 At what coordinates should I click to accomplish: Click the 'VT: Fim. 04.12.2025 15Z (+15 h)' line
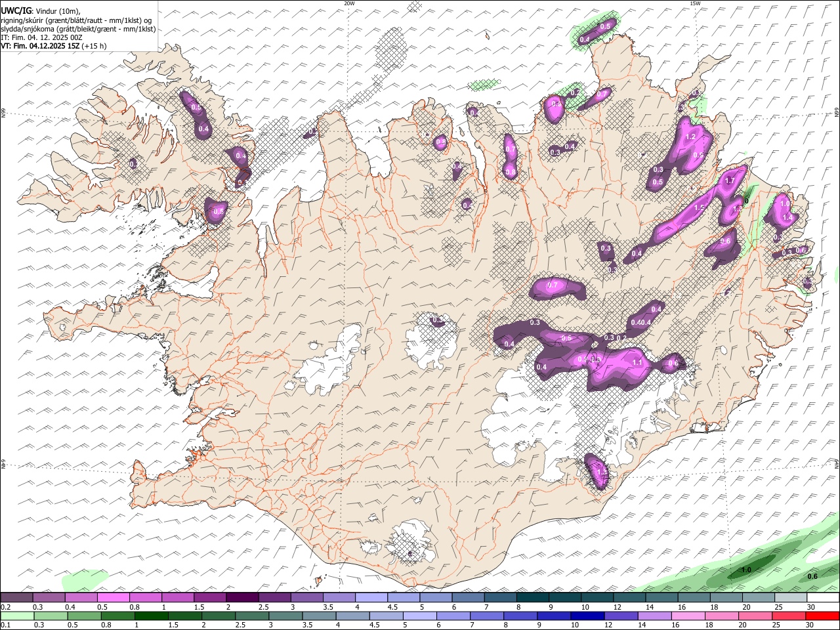click(x=54, y=46)
